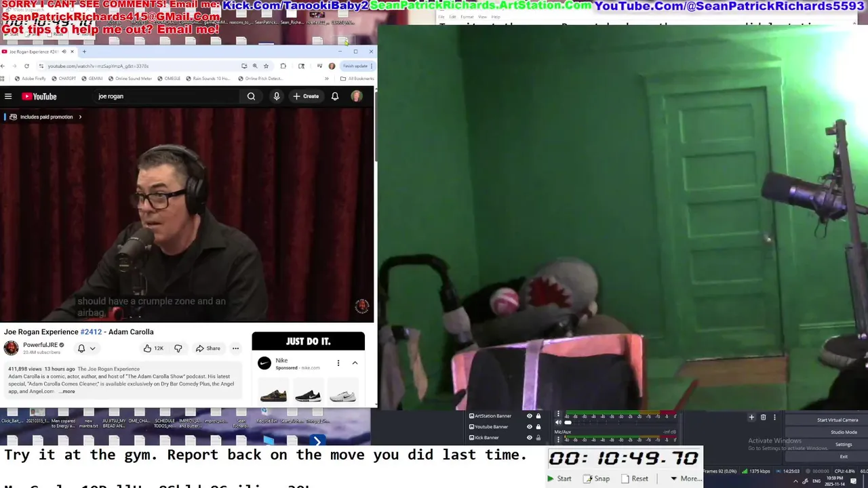Open OBS Settings button
The height and width of the screenshot is (488, 868).
pyautogui.click(x=844, y=445)
